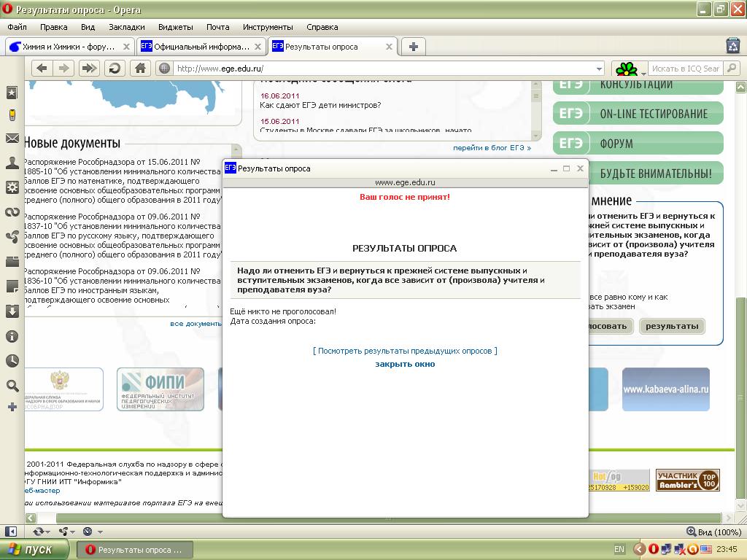Click the закрыть окно link
The image size is (747, 560).
coord(405,364)
